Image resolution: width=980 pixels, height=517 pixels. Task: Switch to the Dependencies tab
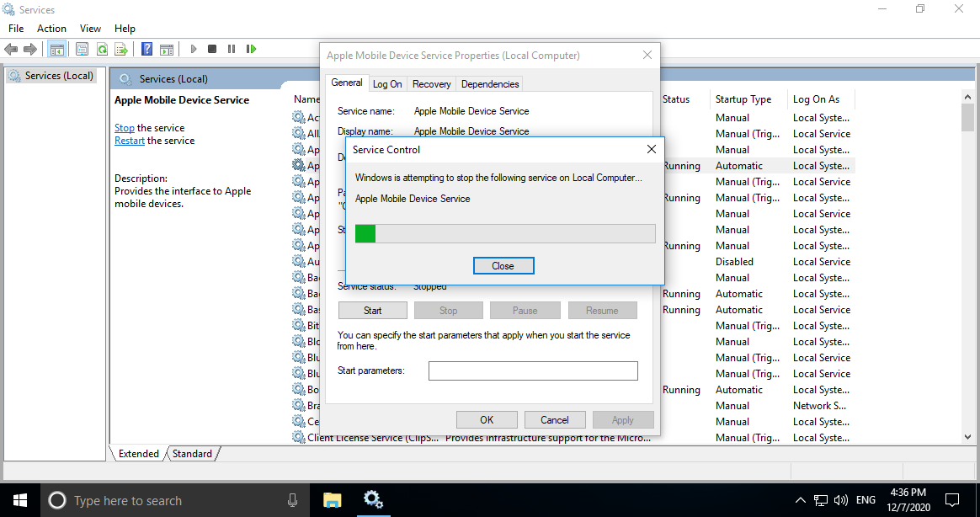click(x=490, y=83)
